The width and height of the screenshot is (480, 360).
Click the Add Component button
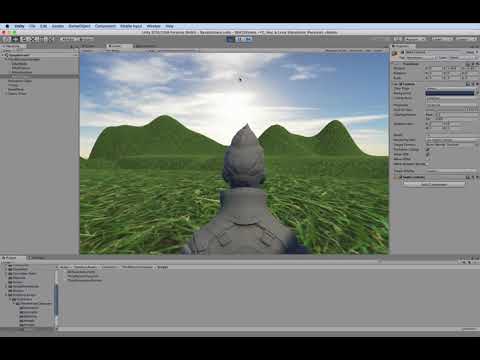coord(434,184)
